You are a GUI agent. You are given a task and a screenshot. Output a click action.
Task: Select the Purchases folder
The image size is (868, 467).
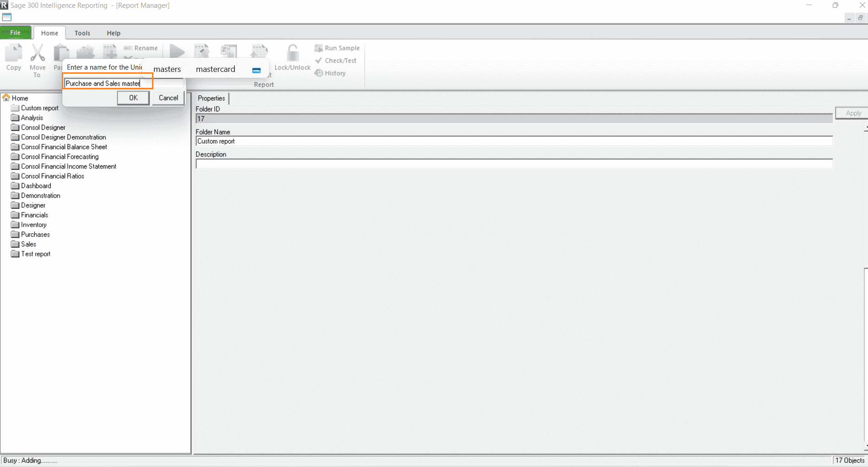click(35, 234)
